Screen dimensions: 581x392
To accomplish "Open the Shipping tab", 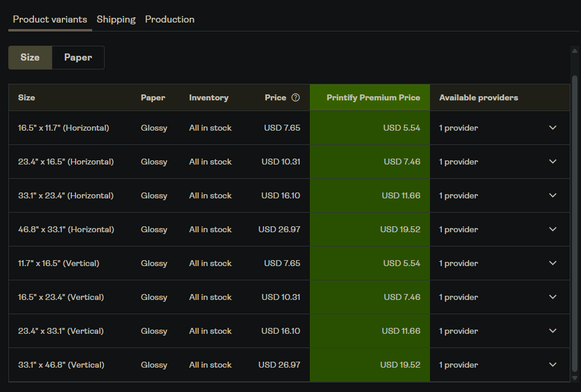I will point(116,20).
